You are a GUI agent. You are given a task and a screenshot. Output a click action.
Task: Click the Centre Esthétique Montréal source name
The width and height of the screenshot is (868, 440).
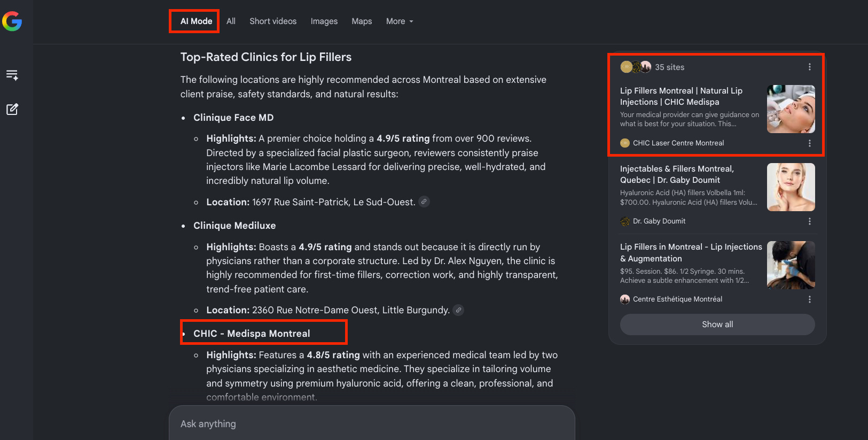pos(677,299)
